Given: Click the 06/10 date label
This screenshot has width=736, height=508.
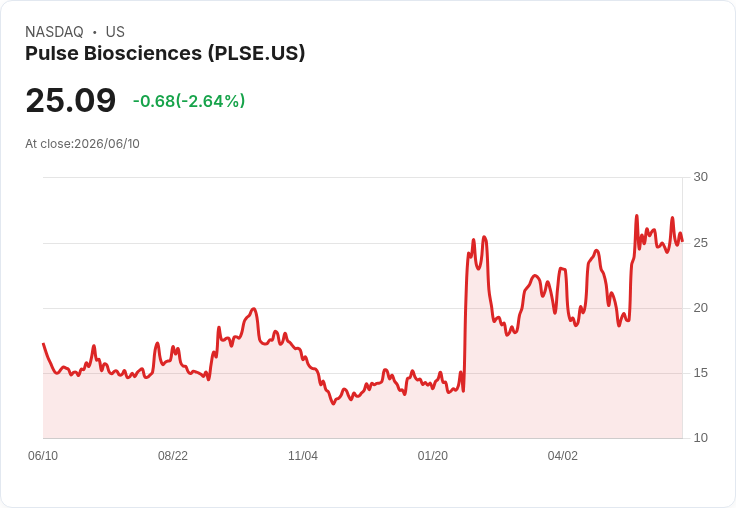Looking at the screenshot, I should point(43,456).
